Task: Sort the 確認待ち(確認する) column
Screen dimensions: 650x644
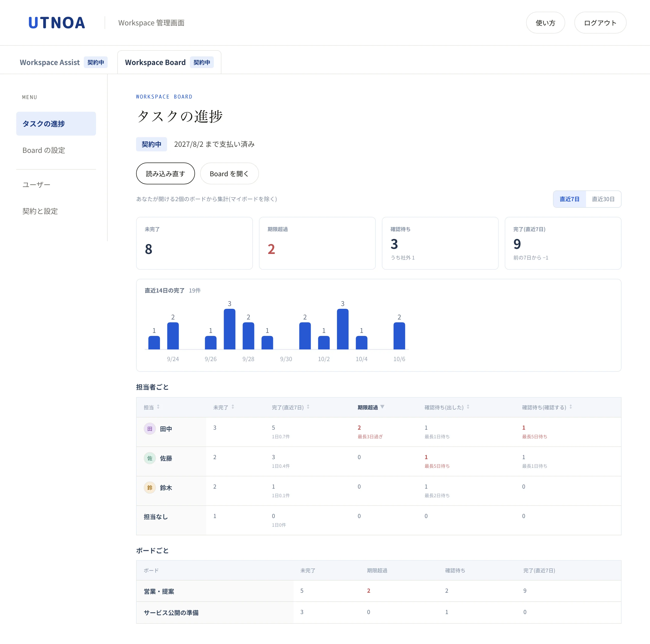Action: pos(571,407)
